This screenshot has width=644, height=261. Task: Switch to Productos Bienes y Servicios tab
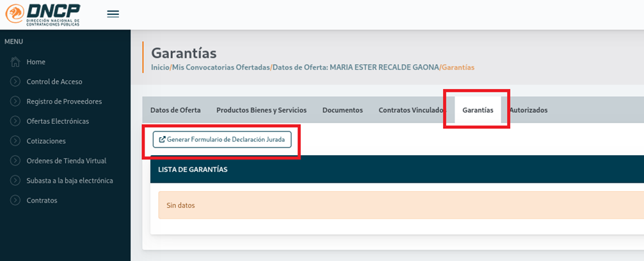(261, 110)
